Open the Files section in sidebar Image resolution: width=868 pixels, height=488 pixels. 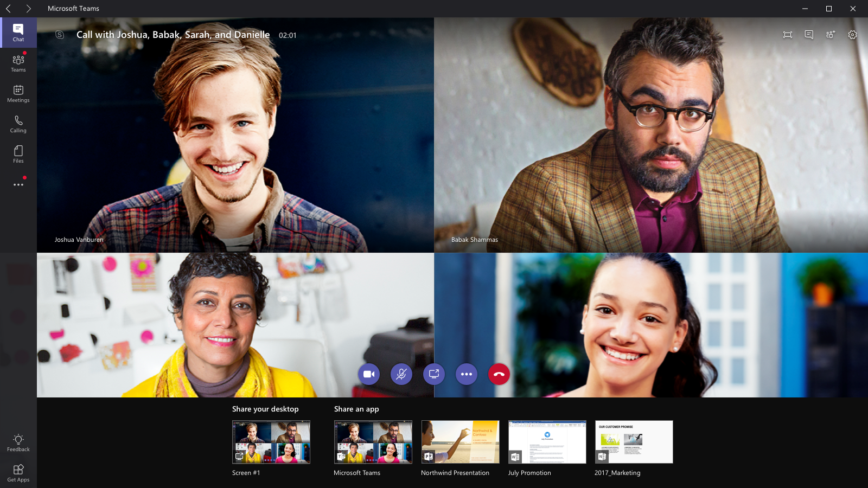point(18,155)
